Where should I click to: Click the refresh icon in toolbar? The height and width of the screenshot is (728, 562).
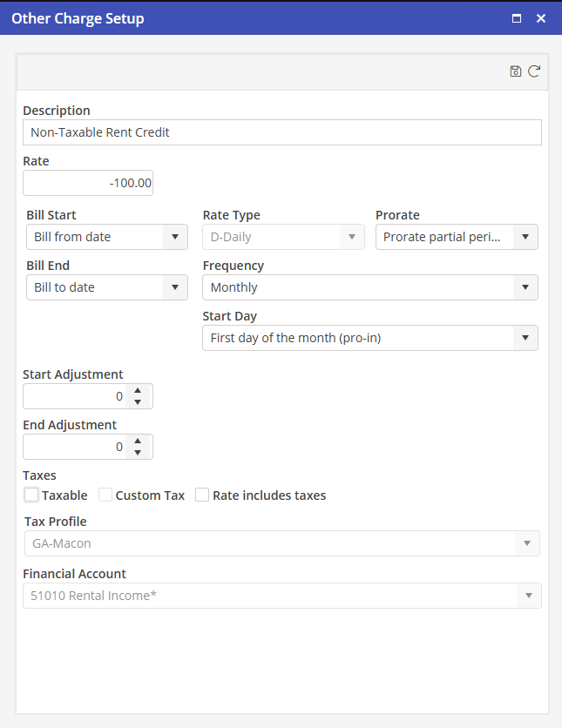534,71
